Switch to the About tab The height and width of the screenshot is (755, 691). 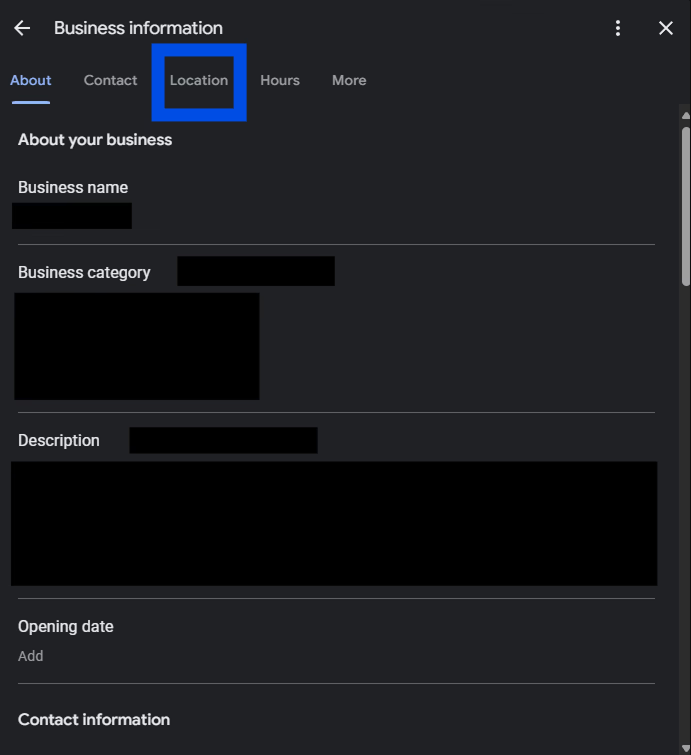tap(30, 80)
